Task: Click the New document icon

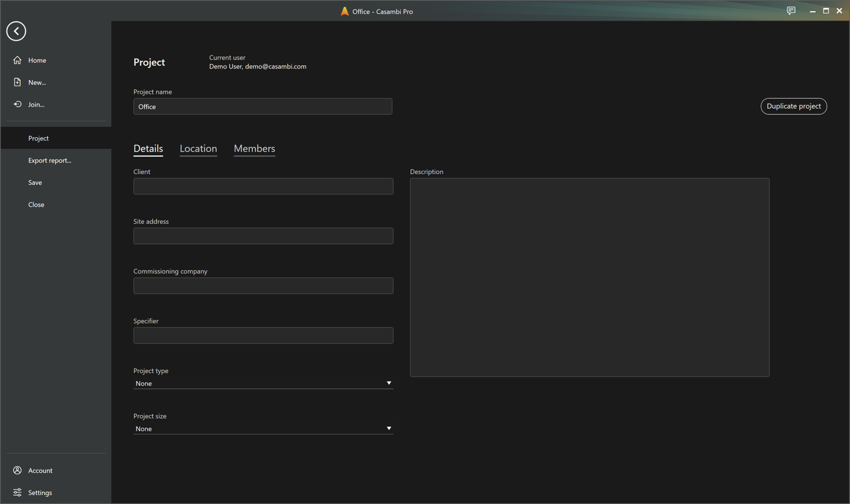Action: click(17, 82)
